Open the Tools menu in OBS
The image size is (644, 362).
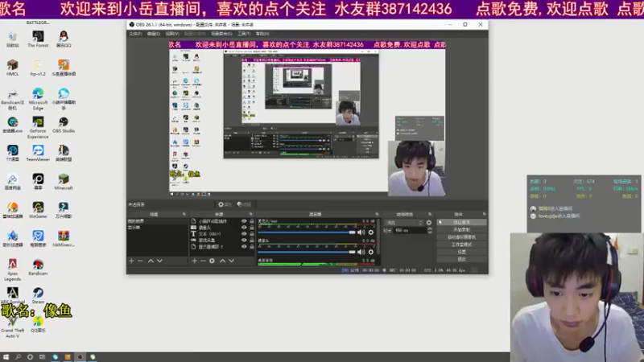point(244,34)
